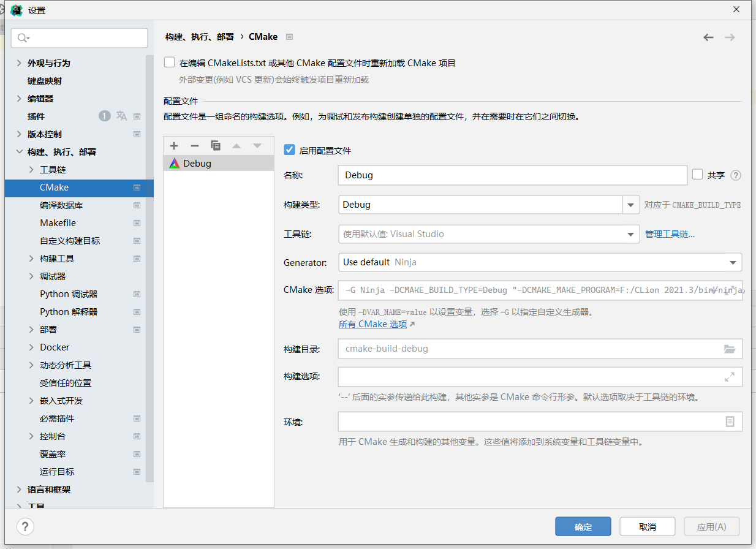The height and width of the screenshot is (549, 756).
Task: Open the environment variables editor icon
Action: (730, 421)
